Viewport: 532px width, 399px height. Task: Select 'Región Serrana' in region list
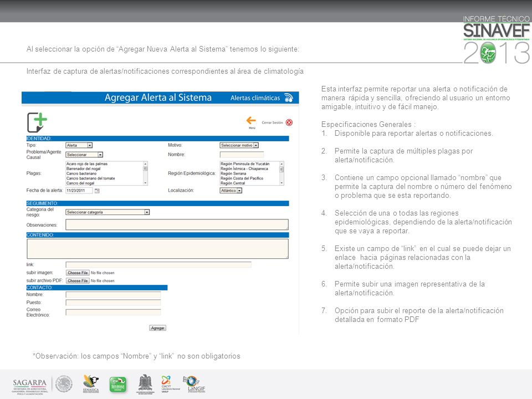pos(233,173)
